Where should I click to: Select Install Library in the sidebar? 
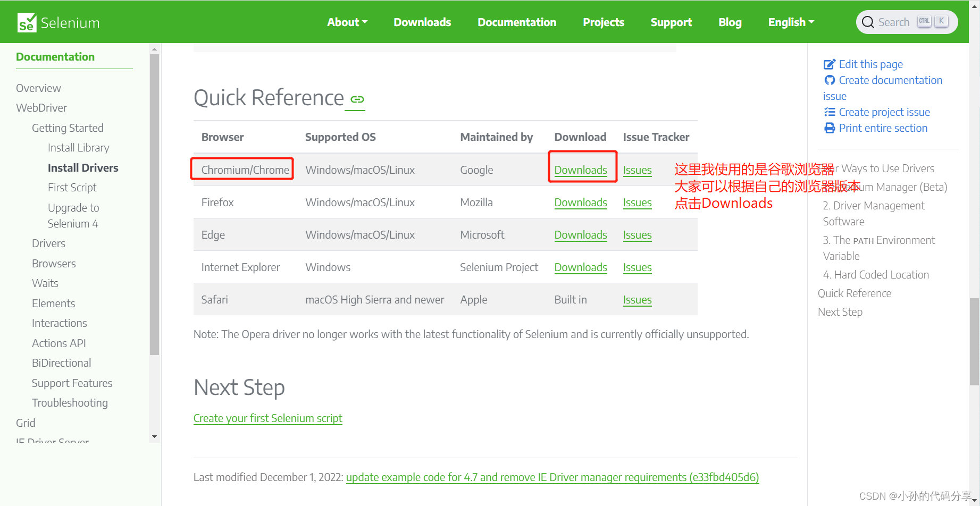click(78, 148)
